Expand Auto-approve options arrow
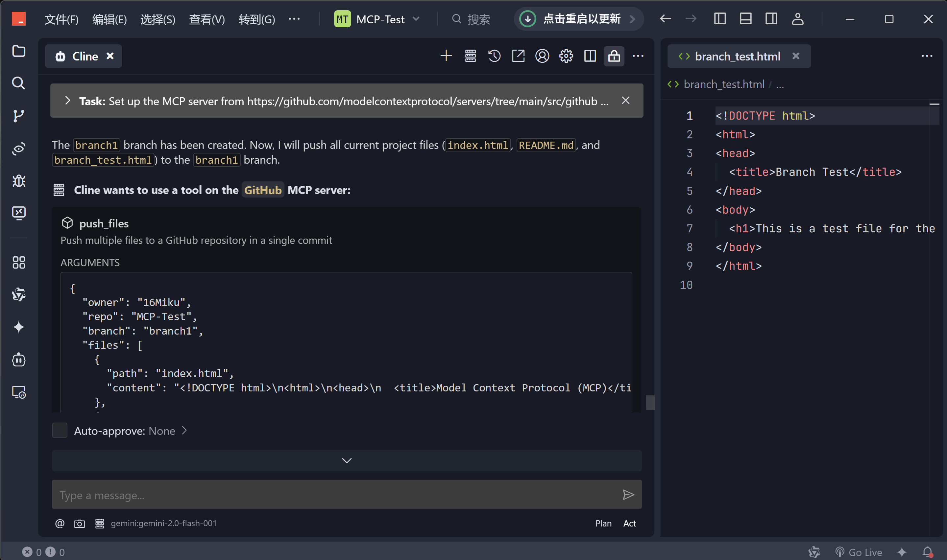Screen dimensions: 947x560 [x=184, y=431]
